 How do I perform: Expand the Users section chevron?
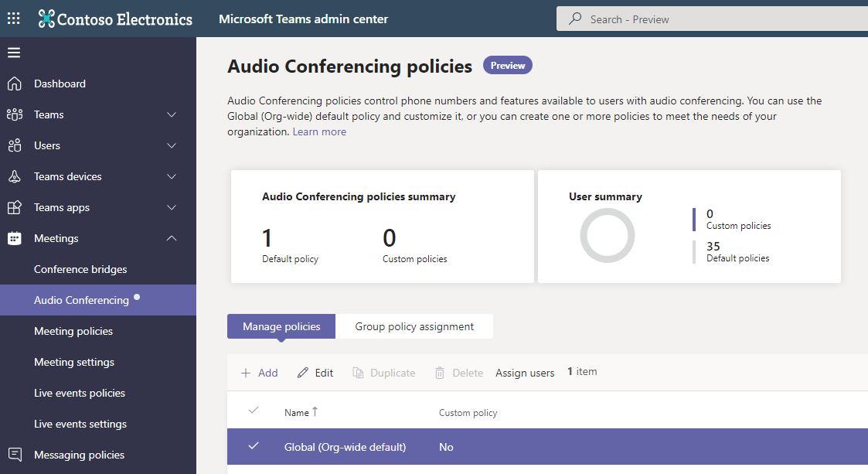tap(172, 145)
